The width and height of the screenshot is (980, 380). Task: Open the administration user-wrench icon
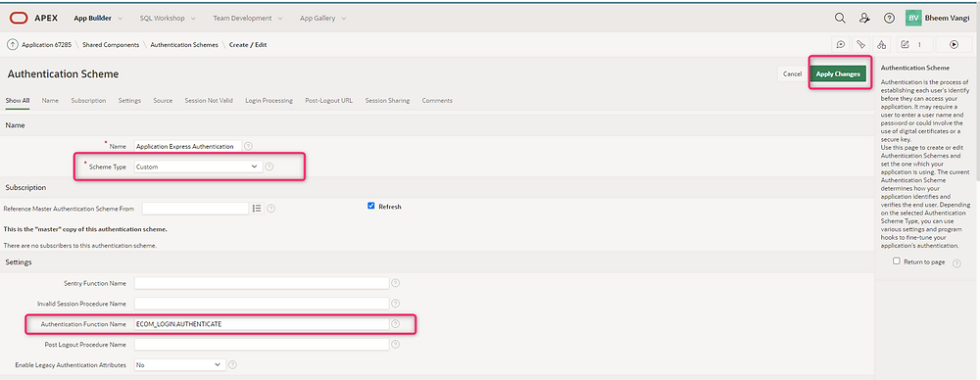864,19
